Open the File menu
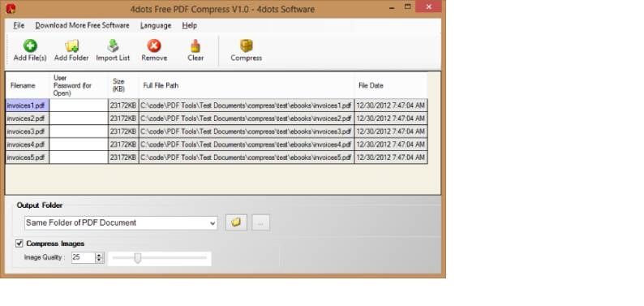This screenshot has height=306, width=644. [x=19, y=25]
